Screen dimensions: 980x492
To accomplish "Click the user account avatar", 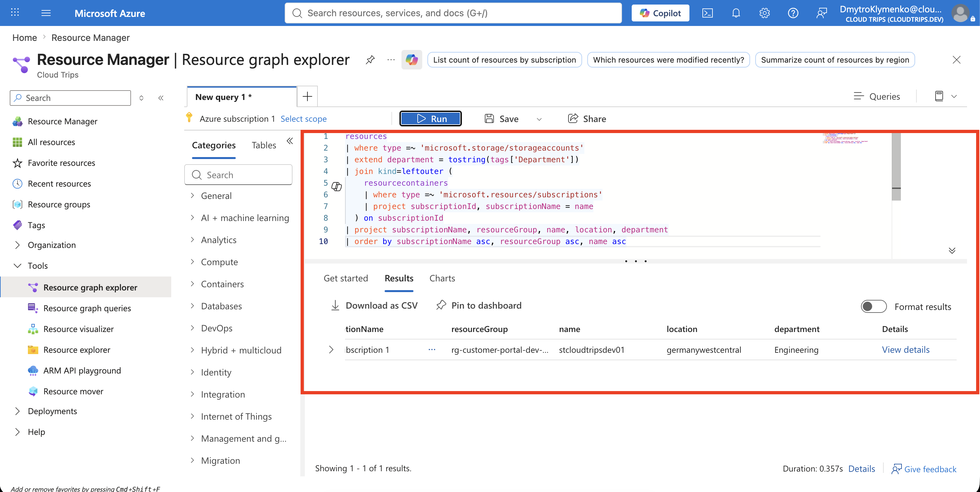I will (x=960, y=13).
